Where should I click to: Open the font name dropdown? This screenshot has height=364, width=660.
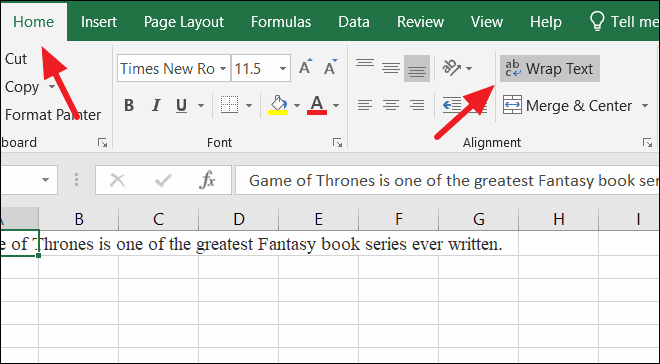[x=223, y=69]
